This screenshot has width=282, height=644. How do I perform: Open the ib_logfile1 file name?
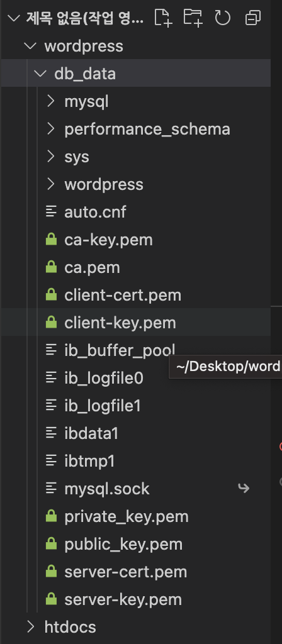click(103, 406)
